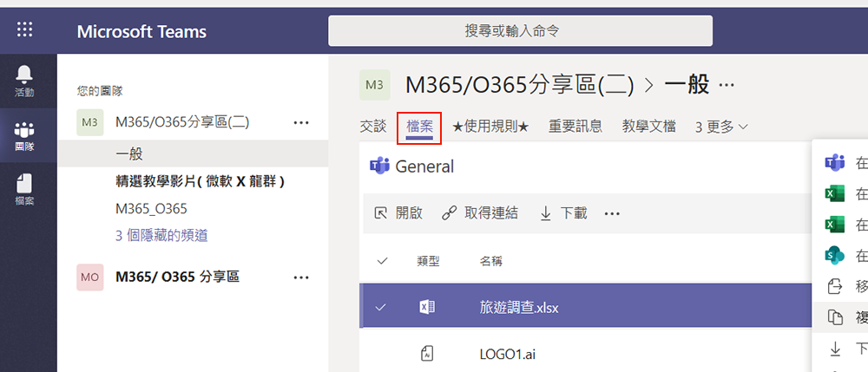
Task: Click the General folder title
Action: pyautogui.click(x=424, y=166)
